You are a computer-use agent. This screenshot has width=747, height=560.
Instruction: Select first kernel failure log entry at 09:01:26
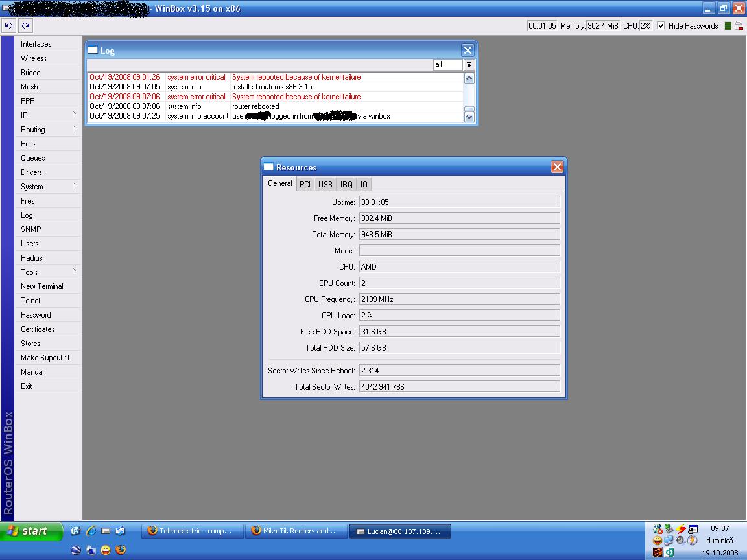[276, 77]
